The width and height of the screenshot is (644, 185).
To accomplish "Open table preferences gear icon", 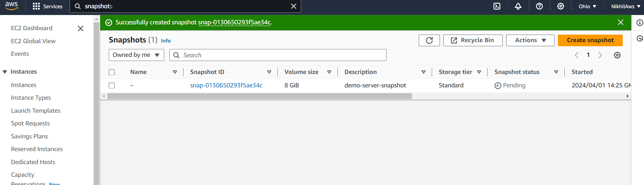I will [x=617, y=55].
